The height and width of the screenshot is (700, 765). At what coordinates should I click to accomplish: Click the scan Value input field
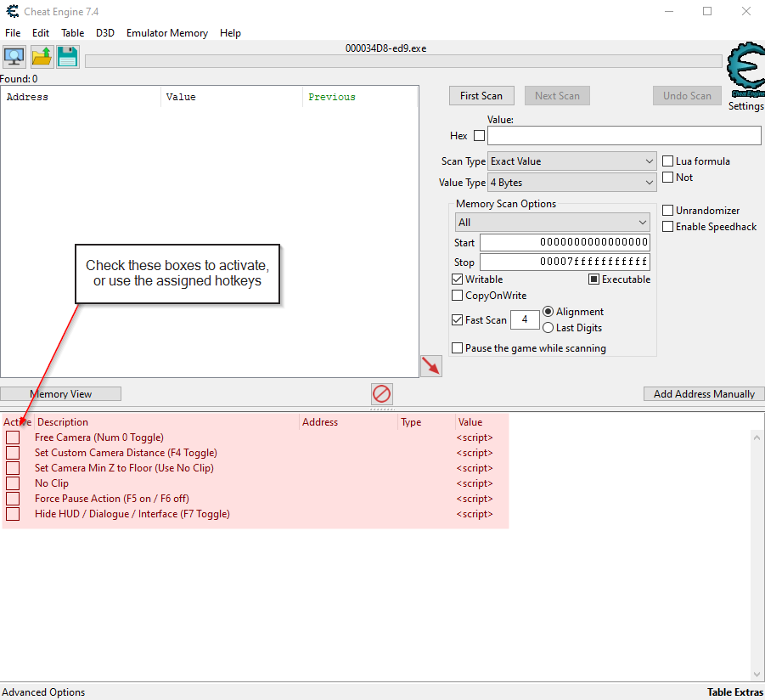pyautogui.click(x=624, y=135)
